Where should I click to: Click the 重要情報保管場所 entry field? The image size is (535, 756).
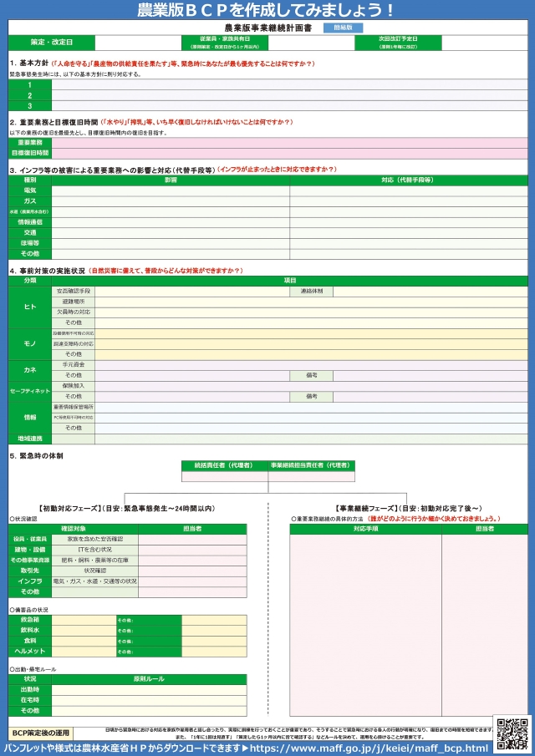311,408
